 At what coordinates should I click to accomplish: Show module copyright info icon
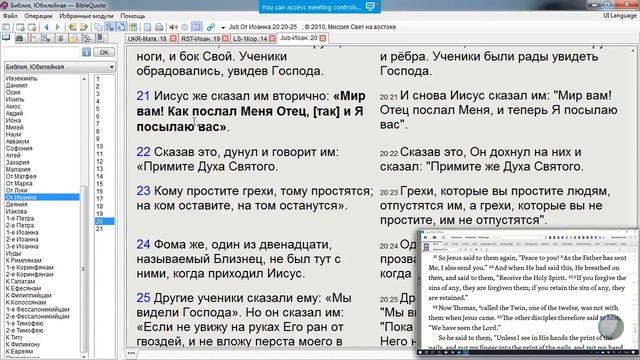185,27
